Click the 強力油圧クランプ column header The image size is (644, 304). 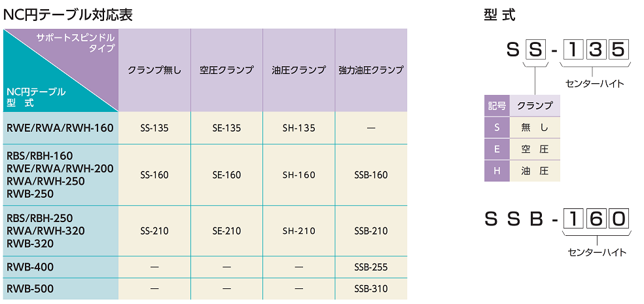click(x=371, y=70)
